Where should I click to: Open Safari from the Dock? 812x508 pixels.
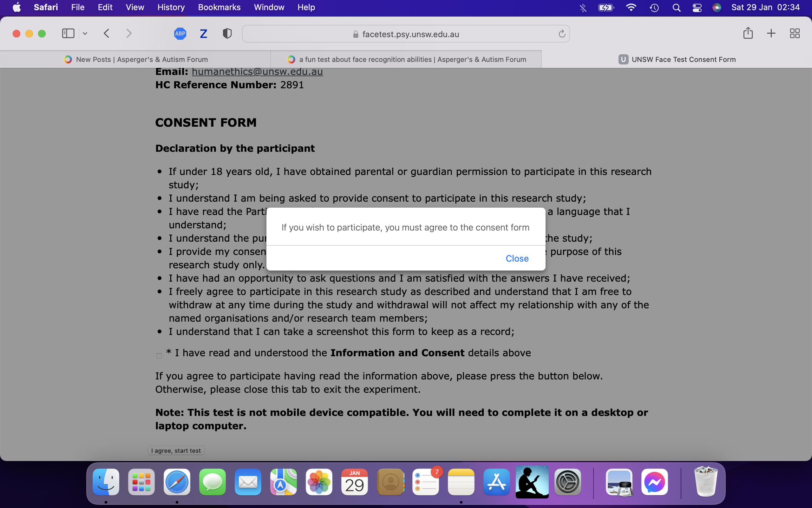[x=177, y=482]
